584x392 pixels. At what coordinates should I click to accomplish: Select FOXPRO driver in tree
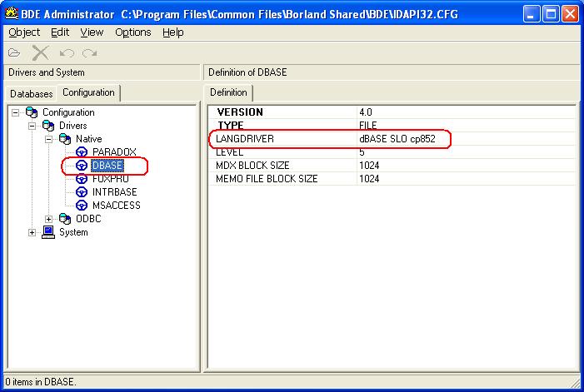(111, 179)
